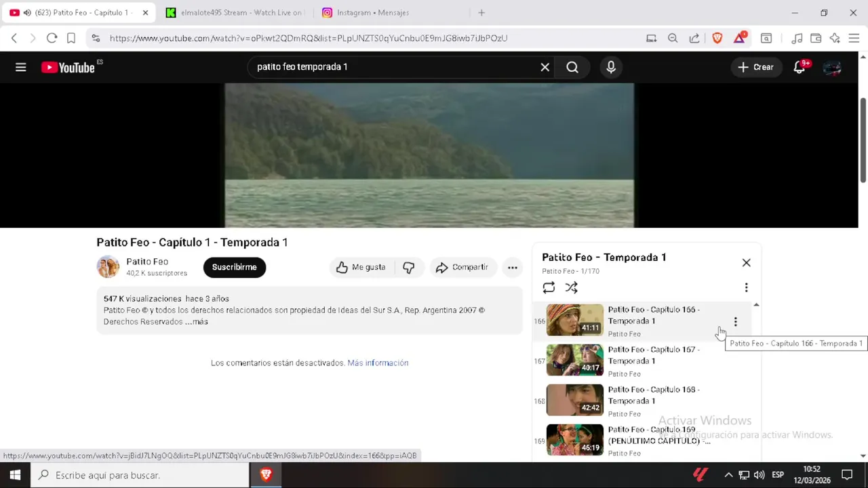The image size is (868, 488).
Task: Open the volume control in the tray
Action: (x=759, y=475)
